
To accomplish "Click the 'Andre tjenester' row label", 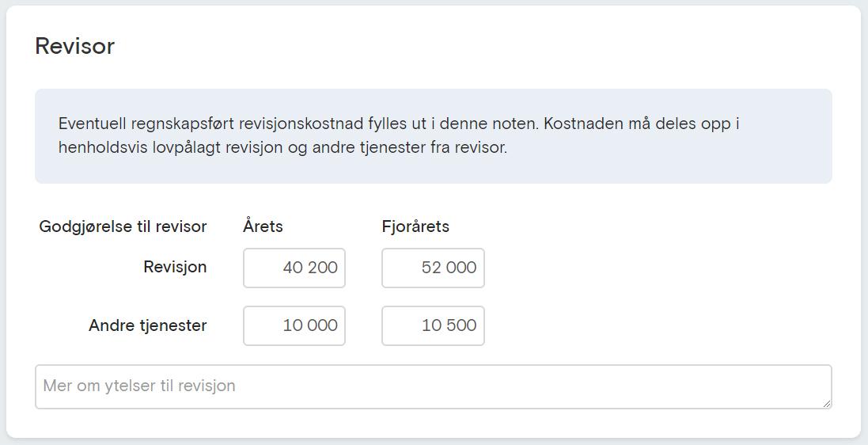I will [x=148, y=325].
